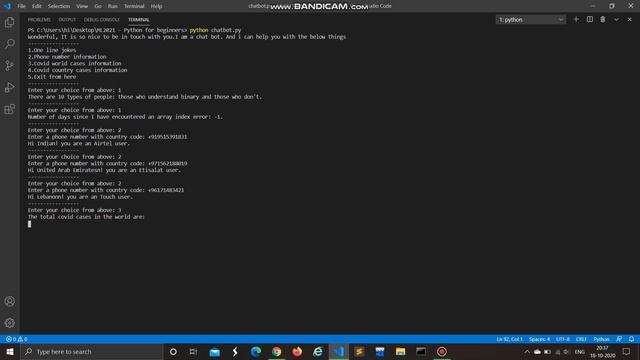Viewport: 640px width, 360px height.
Task: Open Sublime Text on taskbar
Action: [x=359, y=351]
